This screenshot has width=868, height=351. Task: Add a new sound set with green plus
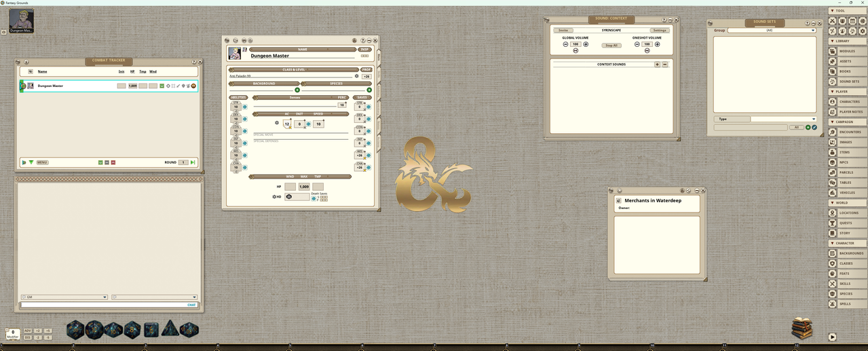(x=808, y=128)
